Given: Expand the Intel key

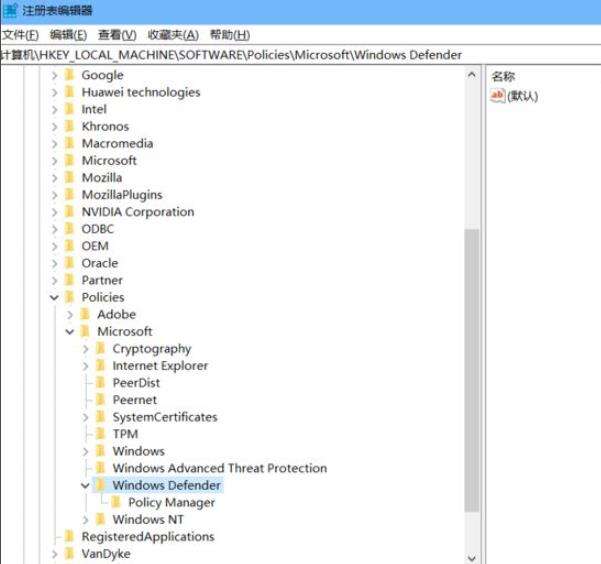Looking at the screenshot, I should point(54,110).
